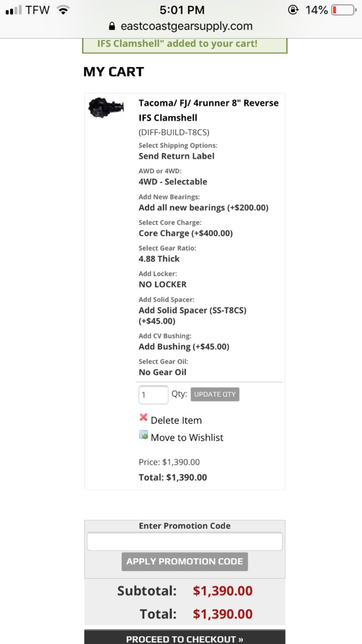362x644 pixels.
Task: Focus the promotion code text field
Action: pos(185,541)
